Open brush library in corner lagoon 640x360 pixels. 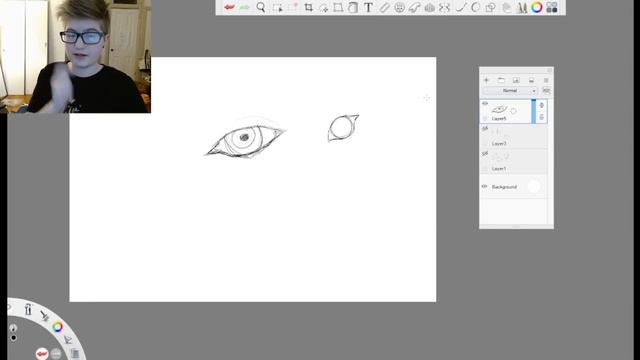(x=28, y=309)
